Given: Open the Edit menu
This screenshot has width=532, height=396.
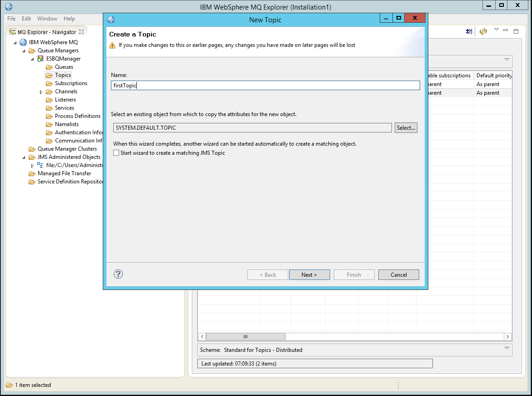Looking at the screenshot, I should pyautogui.click(x=26, y=19).
